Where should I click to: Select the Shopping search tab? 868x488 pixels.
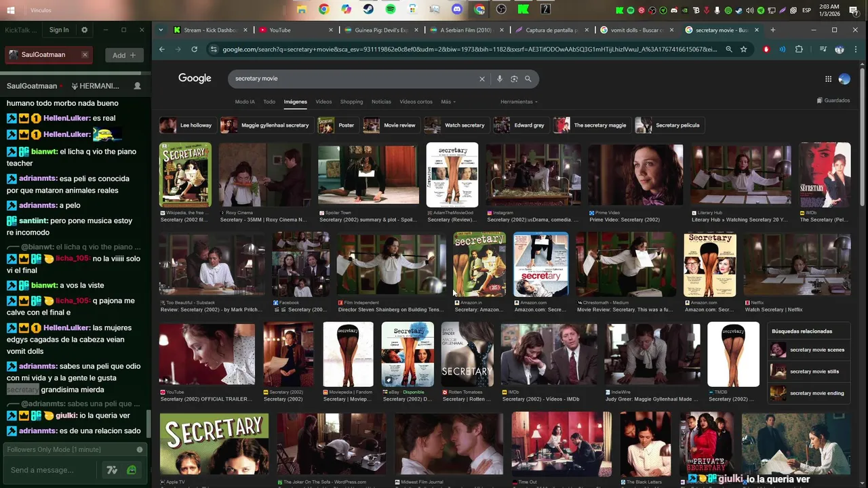[x=351, y=102]
